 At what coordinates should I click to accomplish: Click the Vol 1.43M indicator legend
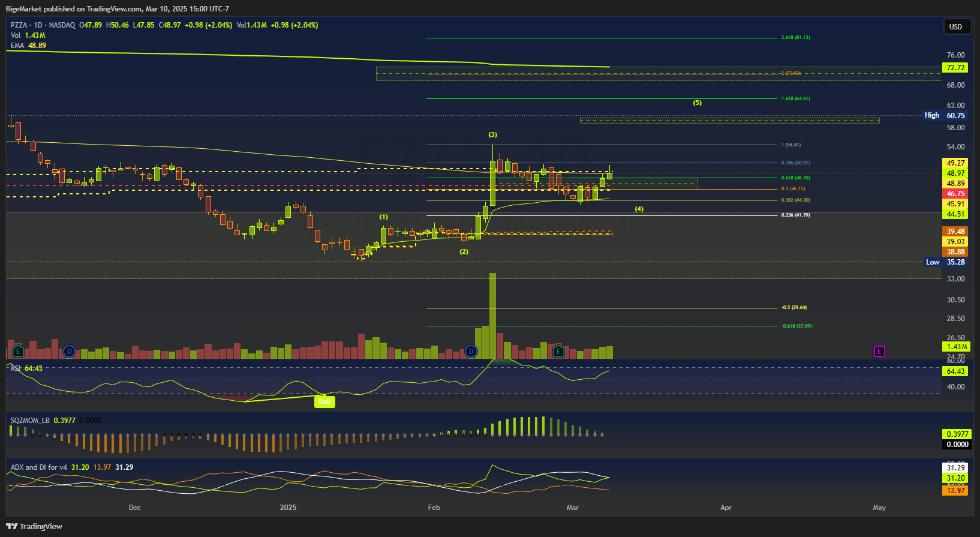tap(28, 35)
